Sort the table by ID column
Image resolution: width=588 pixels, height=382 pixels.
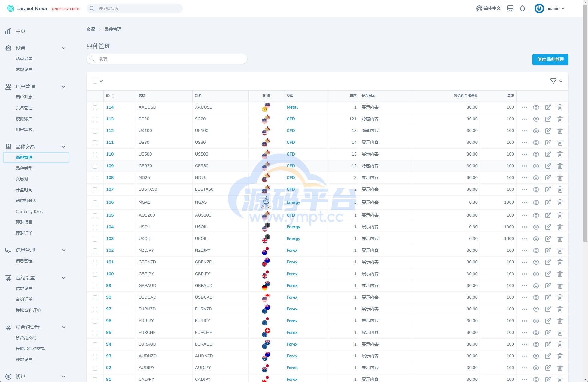tap(110, 96)
